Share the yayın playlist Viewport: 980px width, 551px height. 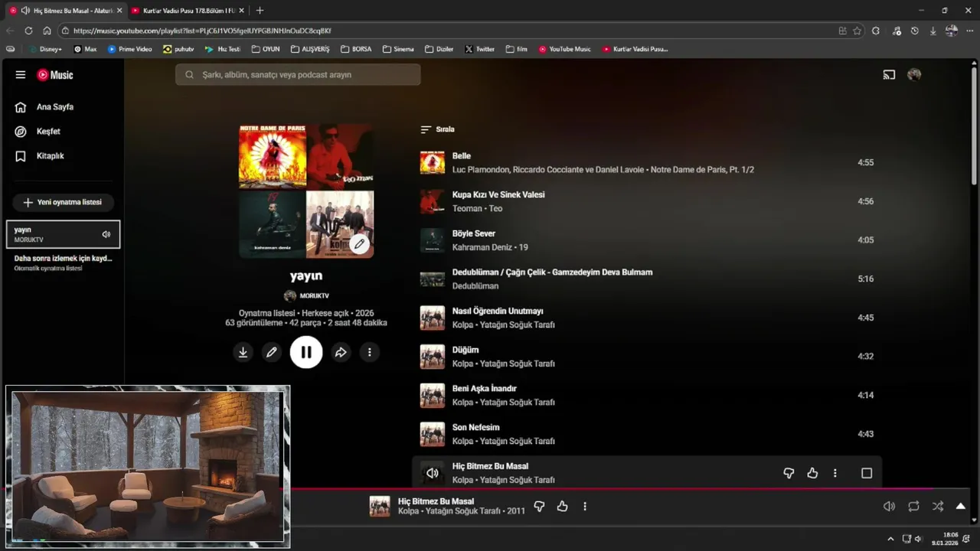pos(341,352)
